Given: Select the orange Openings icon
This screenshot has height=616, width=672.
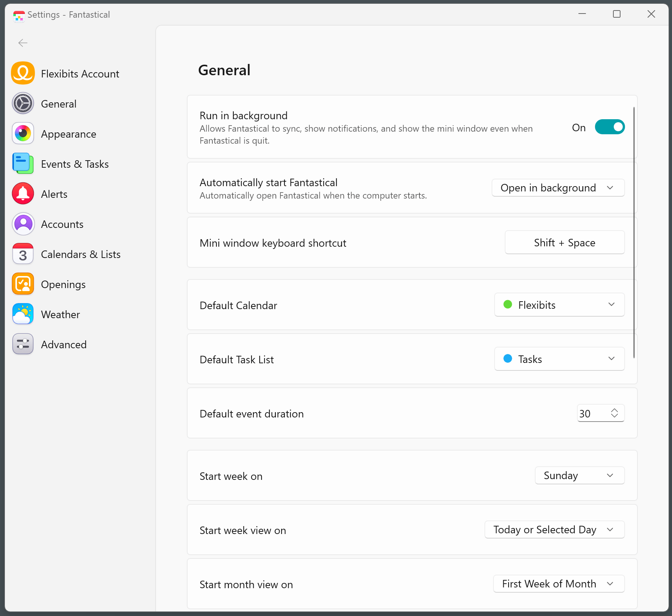Looking at the screenshot, I should [x=23, y=284].
